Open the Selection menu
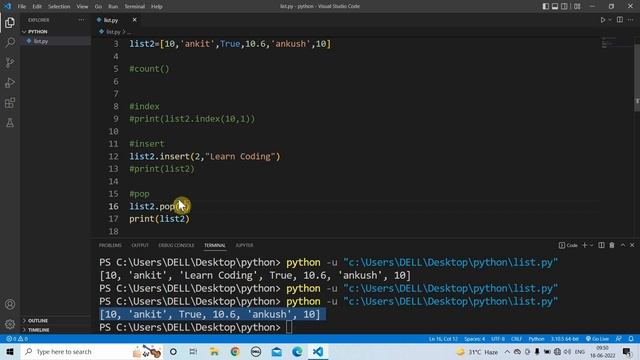Viewport: 640px width, 360px height. pyautogui.click(x=59, y=7)
